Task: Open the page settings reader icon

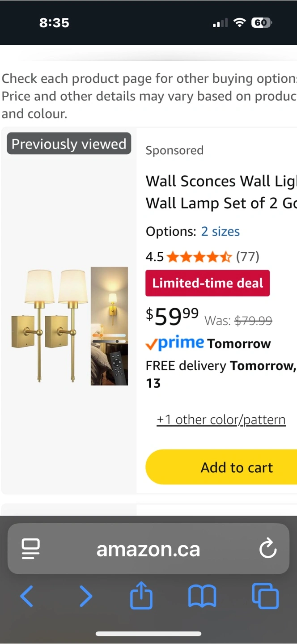Action: [x=31, y=549]
